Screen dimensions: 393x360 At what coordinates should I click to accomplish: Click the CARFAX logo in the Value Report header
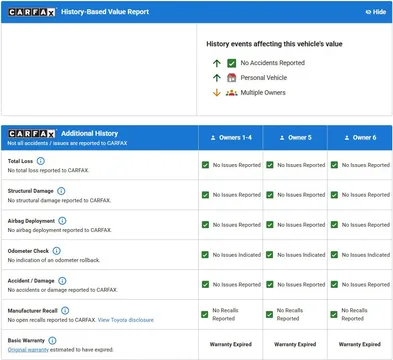tap(32, 12)
